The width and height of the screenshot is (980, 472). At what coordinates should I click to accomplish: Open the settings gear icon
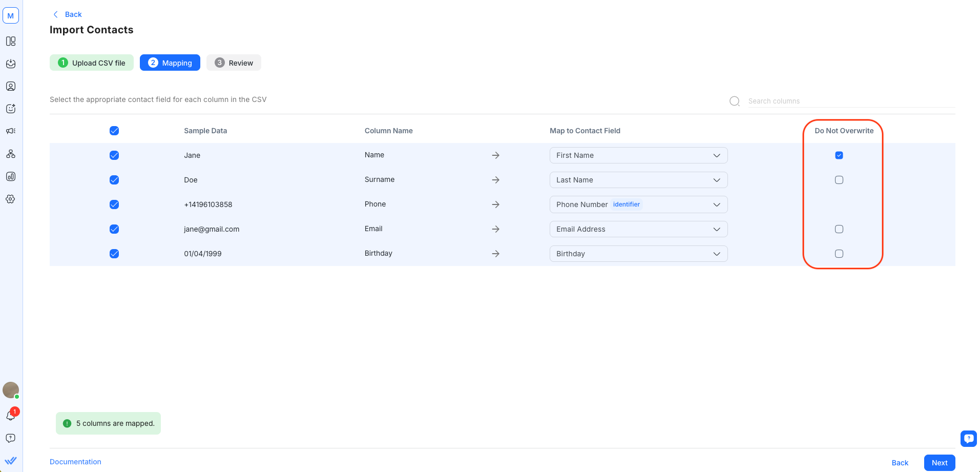11,199
